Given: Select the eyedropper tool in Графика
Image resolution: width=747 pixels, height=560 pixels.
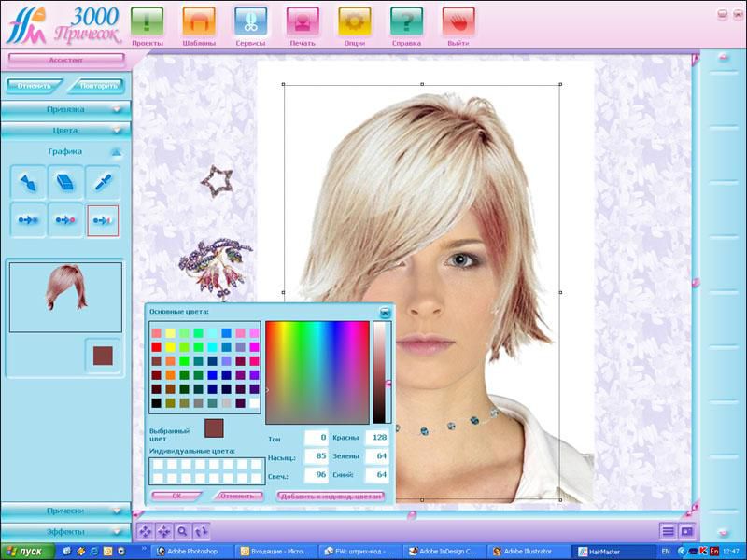Looking at the screenshot, I should coord(102,183).
